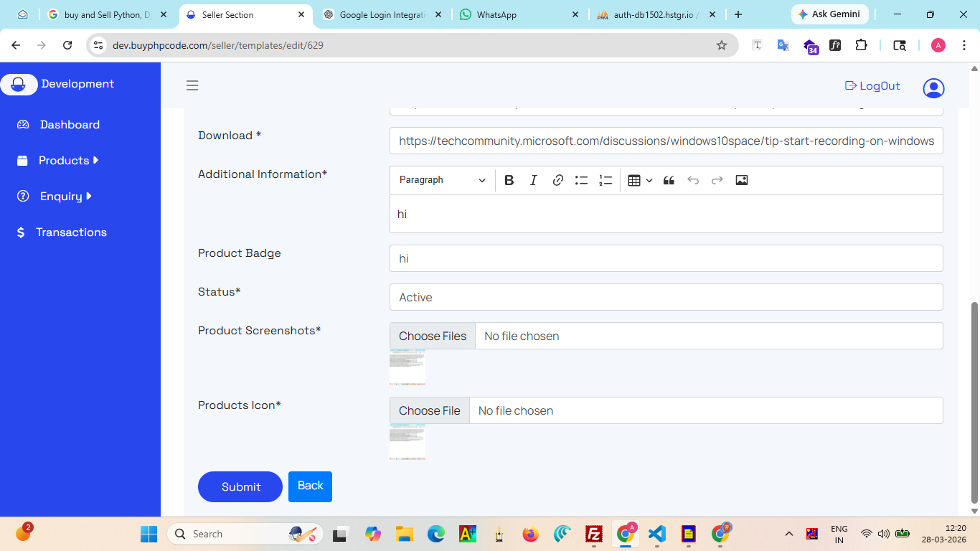Open the user profile avatar icon
Screen dimensions: 980x551
point(933,88)
